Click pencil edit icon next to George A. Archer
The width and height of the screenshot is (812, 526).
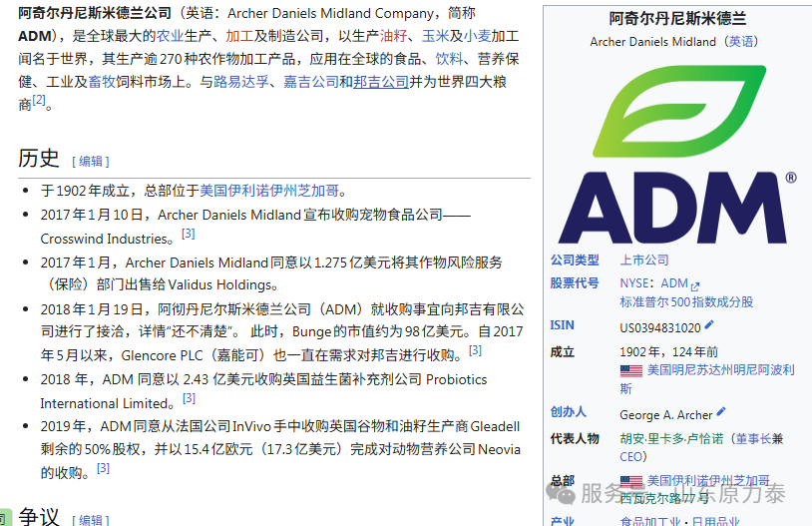(721, 412)
